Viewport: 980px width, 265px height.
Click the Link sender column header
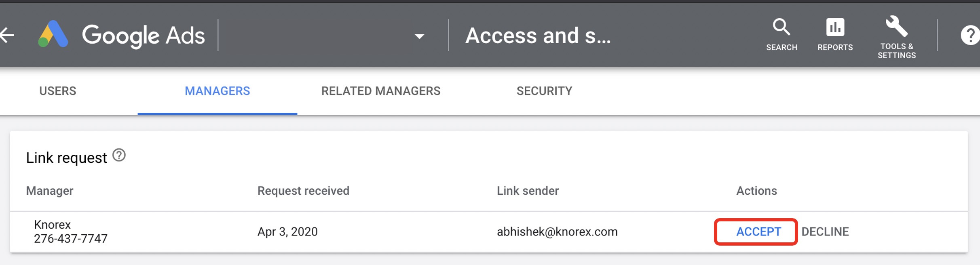[528, 191]
